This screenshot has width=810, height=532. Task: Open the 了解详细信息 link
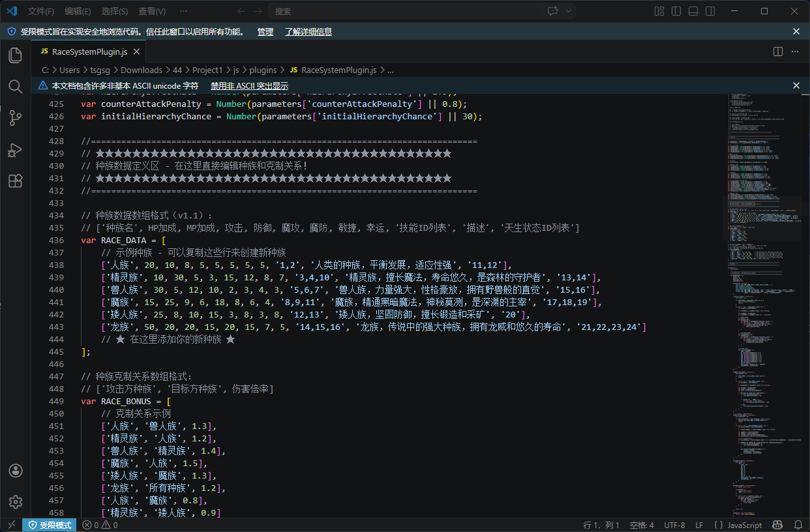point(308,31)
